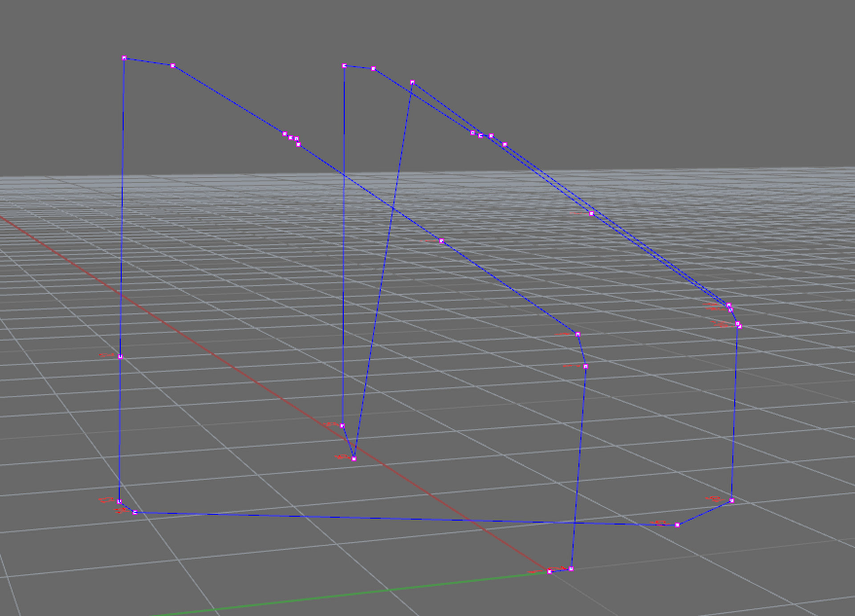Select the top-left vertex of the middle vertical edge

coord(344,66)
